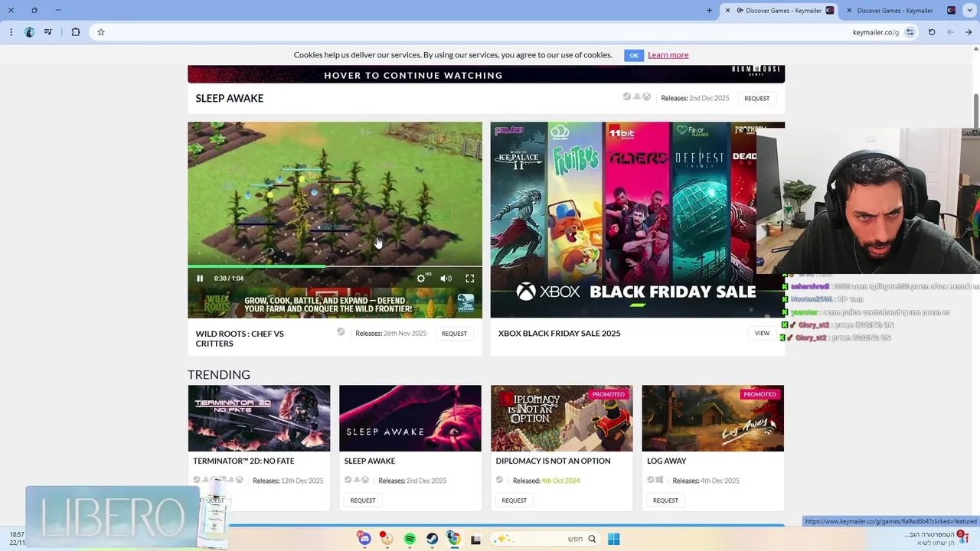Click PROMOTED badge on Log Away card
Image resolution: width=980 pixels, height=551 pixels.
759,394
